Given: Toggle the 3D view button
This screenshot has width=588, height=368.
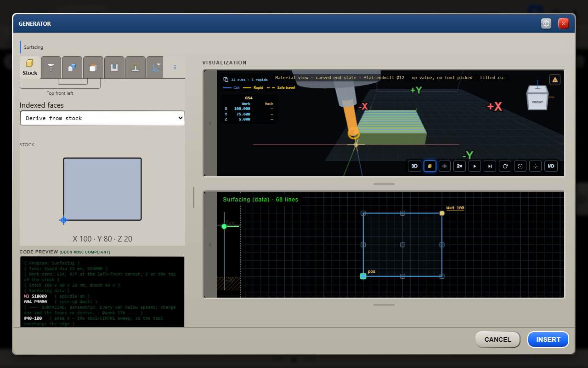Looking at the screenshot, I should point(414,166).
